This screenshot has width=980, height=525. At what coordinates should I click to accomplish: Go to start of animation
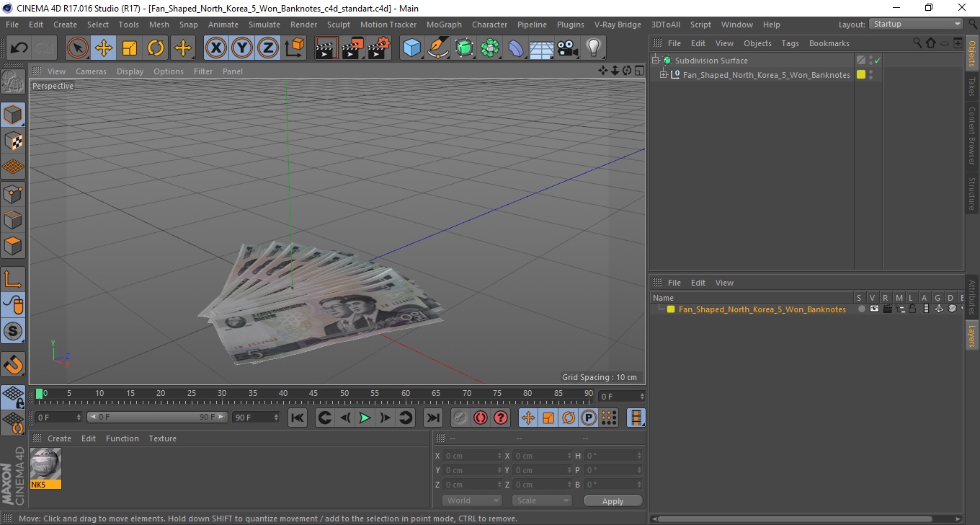coord(298,418)
